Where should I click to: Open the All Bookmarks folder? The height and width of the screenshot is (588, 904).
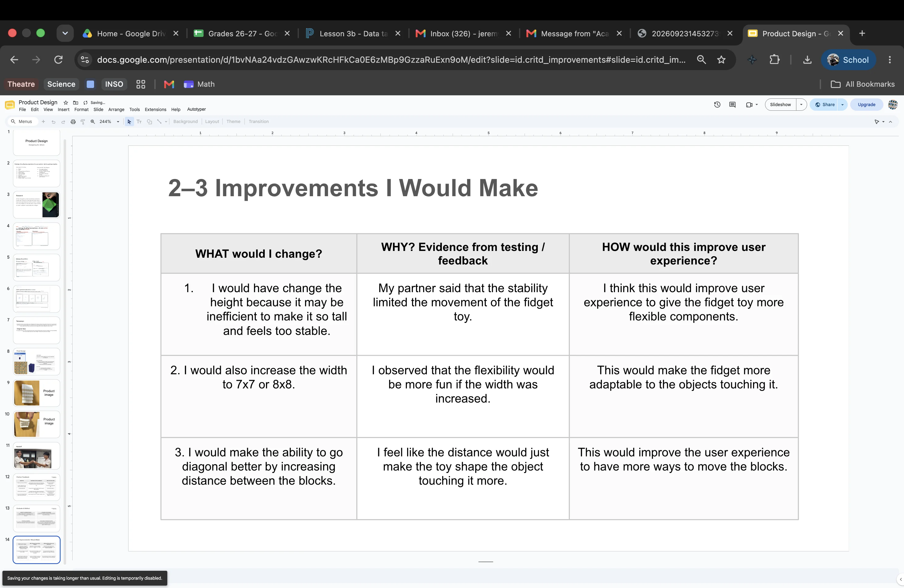862,84
